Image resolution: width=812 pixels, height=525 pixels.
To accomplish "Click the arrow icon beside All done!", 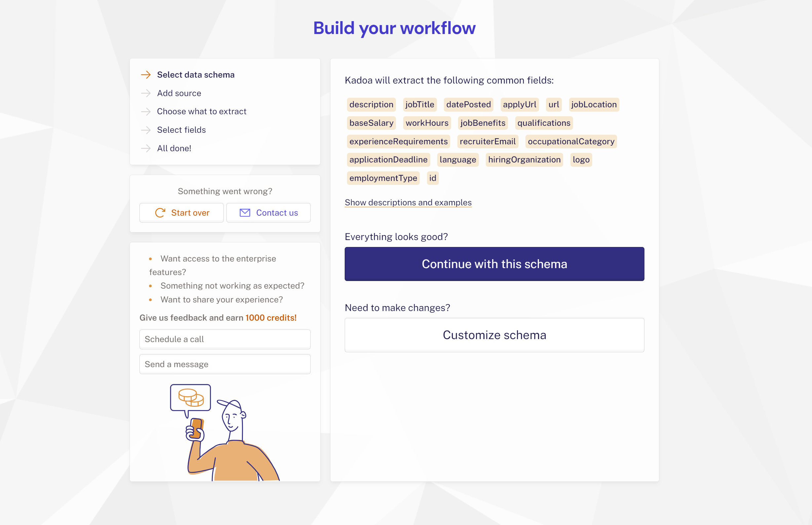I will [x=146, y=148].
